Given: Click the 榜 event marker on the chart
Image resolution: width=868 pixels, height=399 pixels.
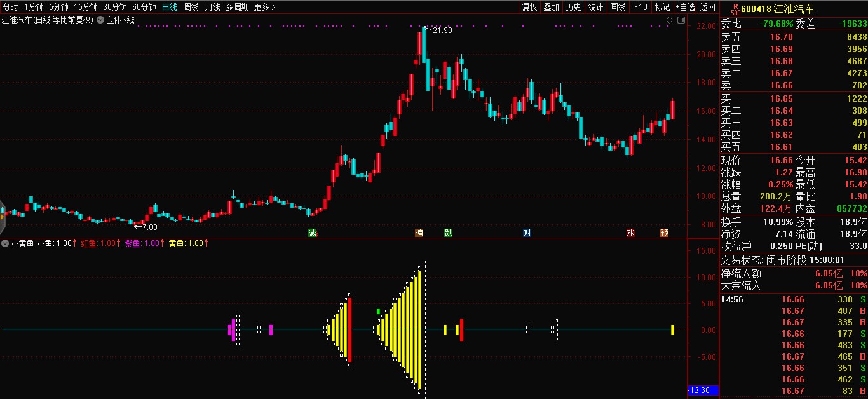Looking at the screenshot, I should click(x=419, y=233).
